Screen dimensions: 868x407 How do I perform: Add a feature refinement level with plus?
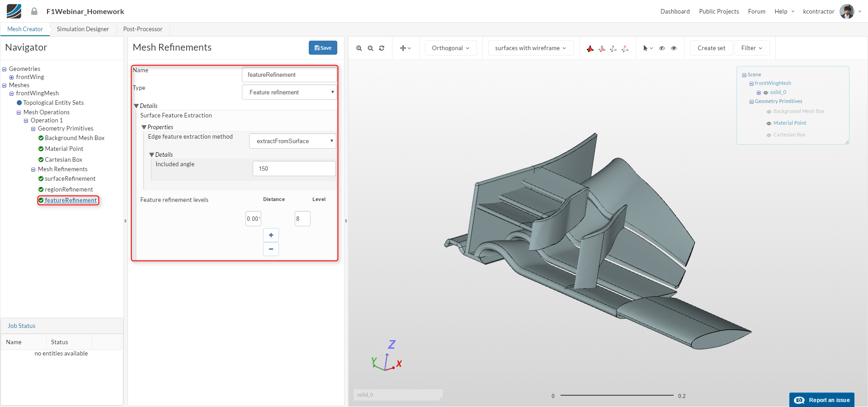coord(271,235)
